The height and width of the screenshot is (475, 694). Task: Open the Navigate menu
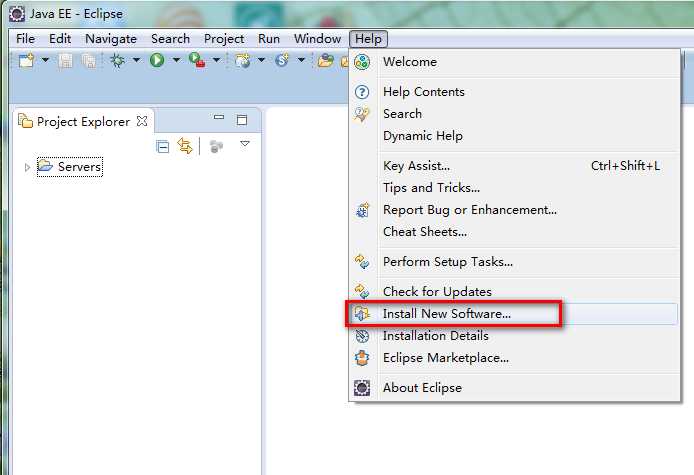[x=111, y=39]
